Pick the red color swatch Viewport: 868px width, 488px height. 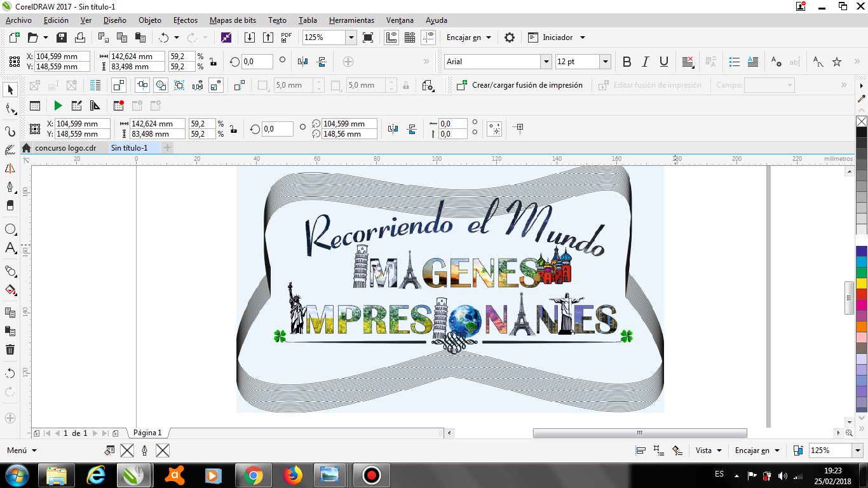click(862, 294)
